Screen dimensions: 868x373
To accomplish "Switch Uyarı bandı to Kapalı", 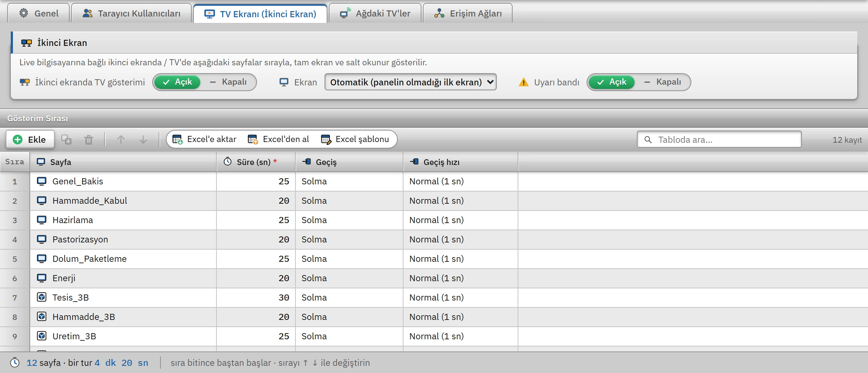I will pos(663,82).
